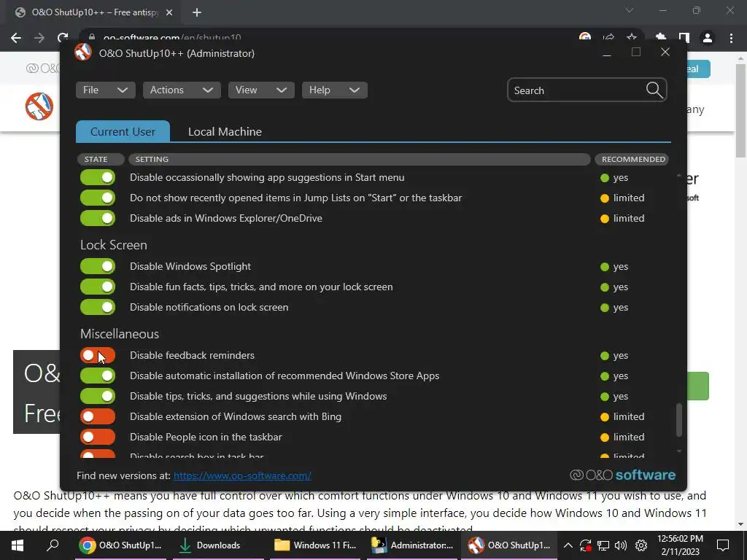Click the clock showing 12:56:02 PM
The image size is (747, 560).
pyautogui.click(x=680, y=539)
